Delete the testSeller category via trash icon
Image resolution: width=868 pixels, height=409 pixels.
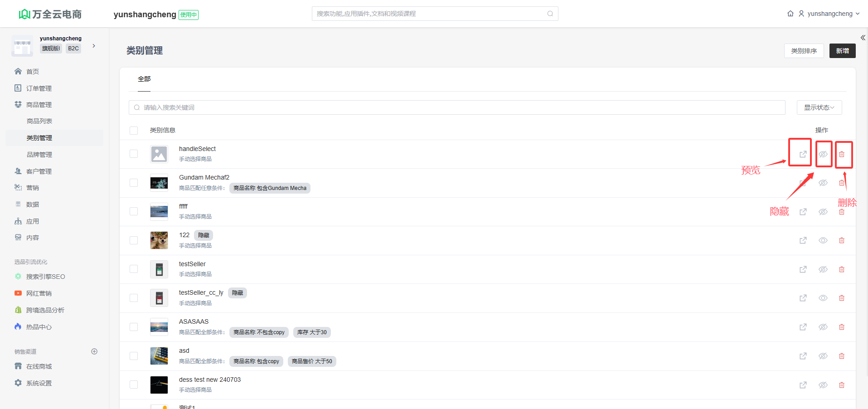(841, 269)
